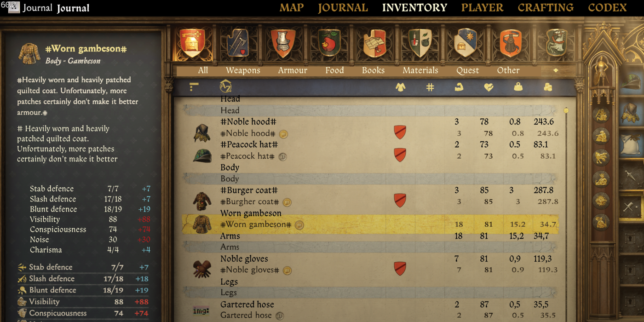Screen dimensions: 644x322
Task: Open the Books shield icon filter
Action: [374, 43]
